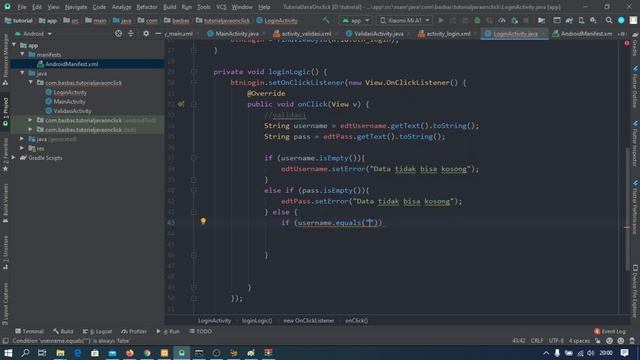This screenshot has height=360, width=640.
Task: Expand the res folder
Action: 22,148
